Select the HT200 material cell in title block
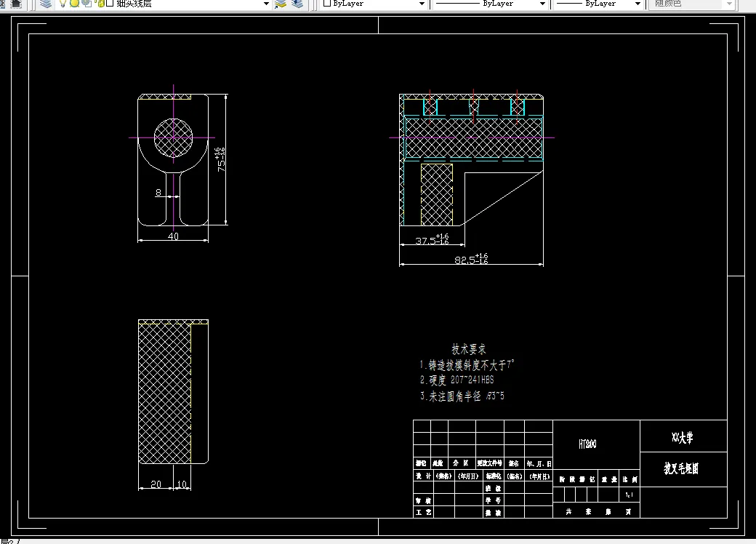 [x=588, y=444]
